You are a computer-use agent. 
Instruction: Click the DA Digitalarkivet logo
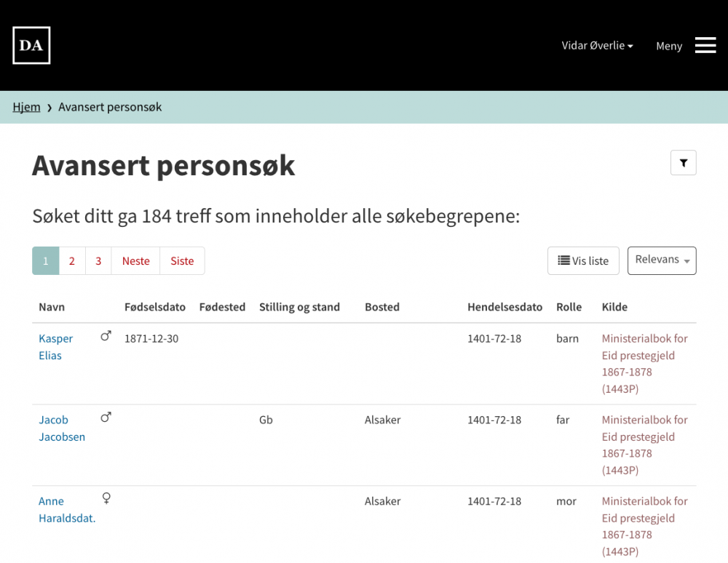pos(31,45)
